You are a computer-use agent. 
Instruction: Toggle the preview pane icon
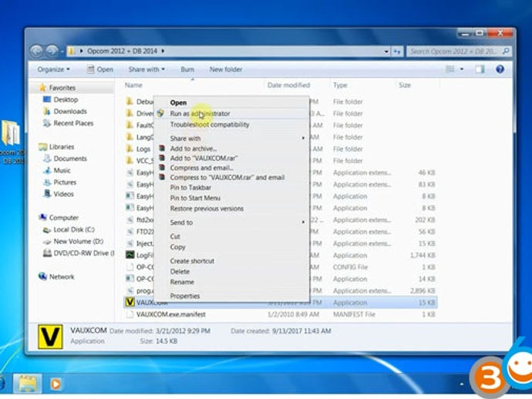(x=480, y=69)
